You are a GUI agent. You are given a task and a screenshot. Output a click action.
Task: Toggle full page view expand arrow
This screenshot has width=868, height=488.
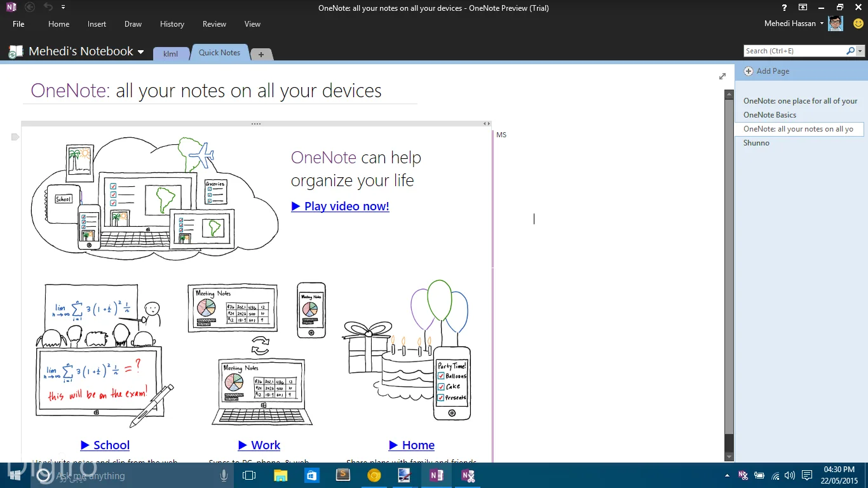(x=722, y=76)
